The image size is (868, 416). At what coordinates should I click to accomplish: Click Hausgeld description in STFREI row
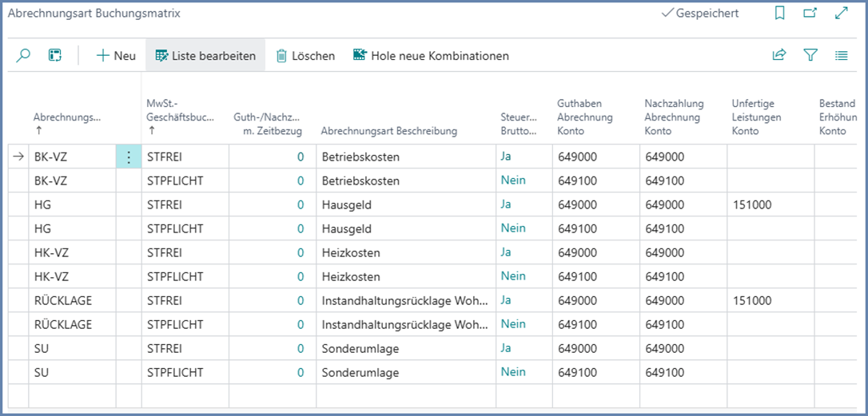346,204
